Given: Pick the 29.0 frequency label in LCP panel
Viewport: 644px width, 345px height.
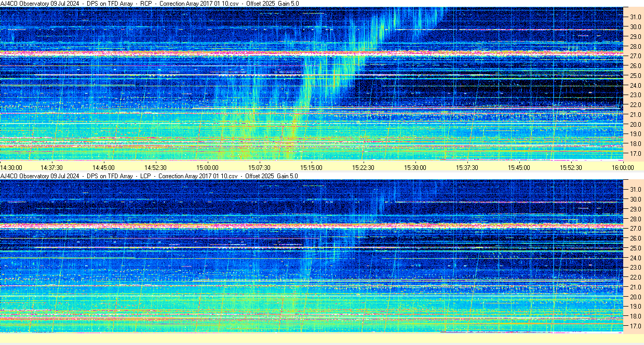Looking at the screenshot, I should (636, 209).
